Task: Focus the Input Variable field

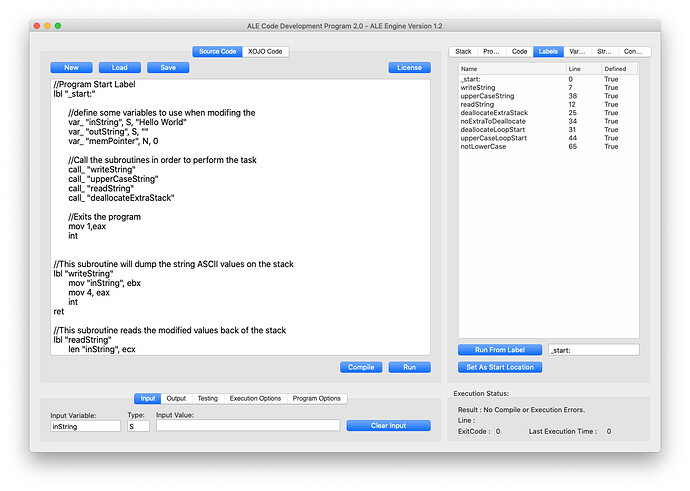Action: [84, 426]
